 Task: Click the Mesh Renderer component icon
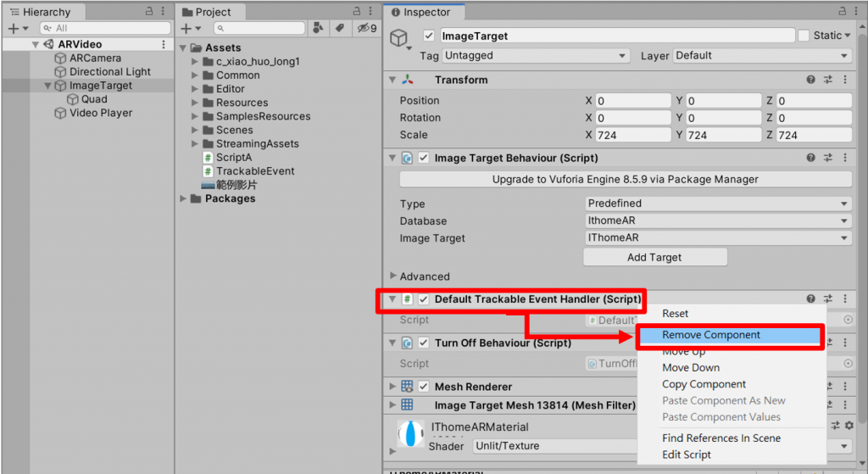pyautogui.click(x=407, y=387)
